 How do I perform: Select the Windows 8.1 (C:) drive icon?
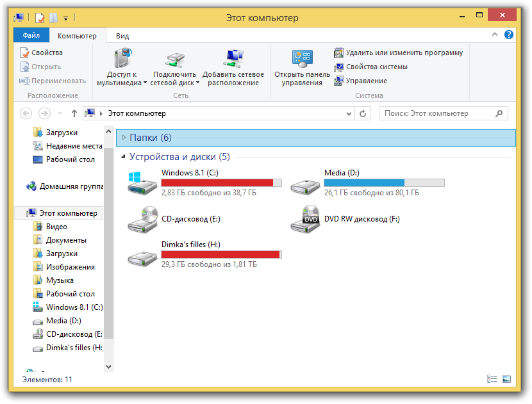click(142, 183)
